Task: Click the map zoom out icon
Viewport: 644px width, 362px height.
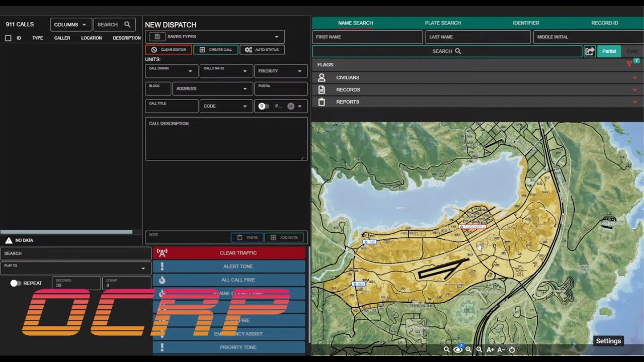Action: (479, 349)
